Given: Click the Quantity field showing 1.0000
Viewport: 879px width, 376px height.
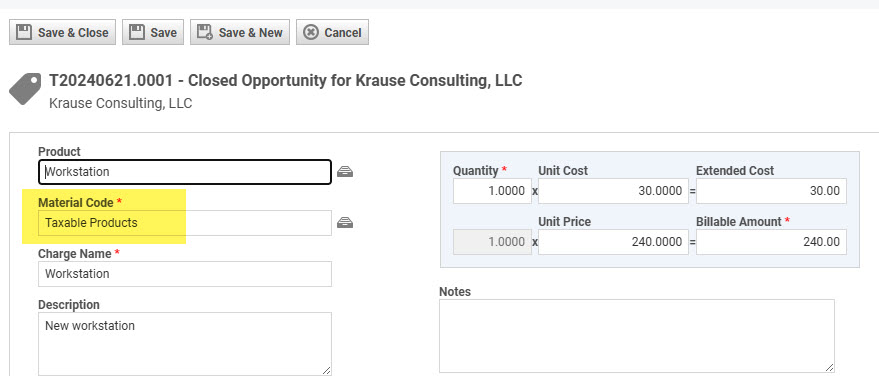Looking at the screenshot, I should click(492, 191).
